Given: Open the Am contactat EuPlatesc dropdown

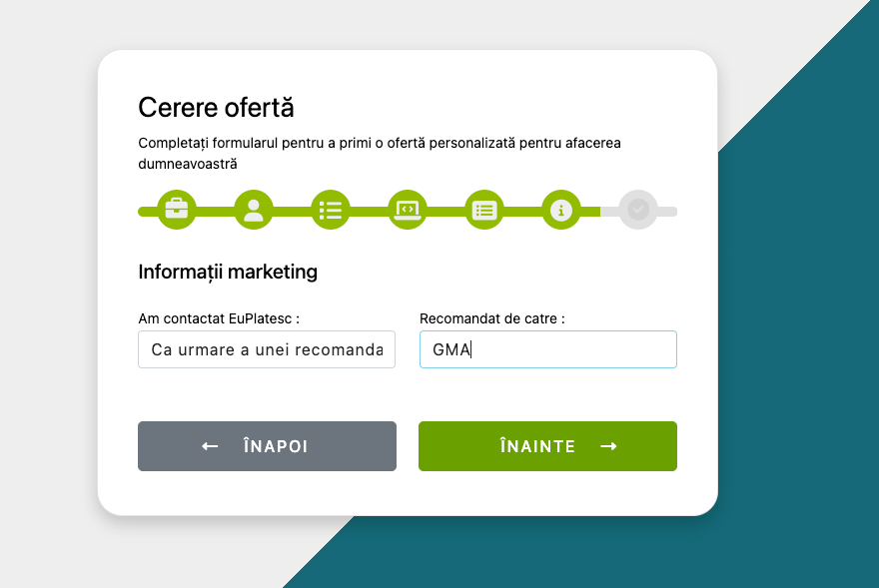Looking at the screenshot, I should click(267, 350).
